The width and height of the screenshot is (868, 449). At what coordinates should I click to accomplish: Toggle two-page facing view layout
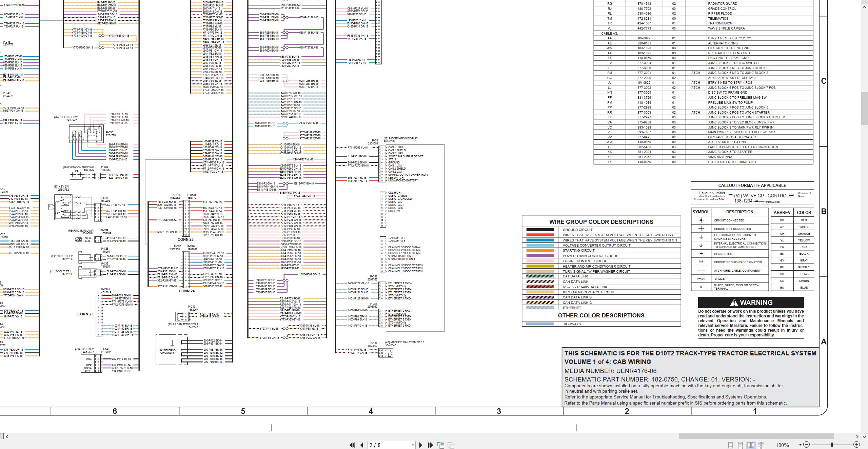click(751, 445)
